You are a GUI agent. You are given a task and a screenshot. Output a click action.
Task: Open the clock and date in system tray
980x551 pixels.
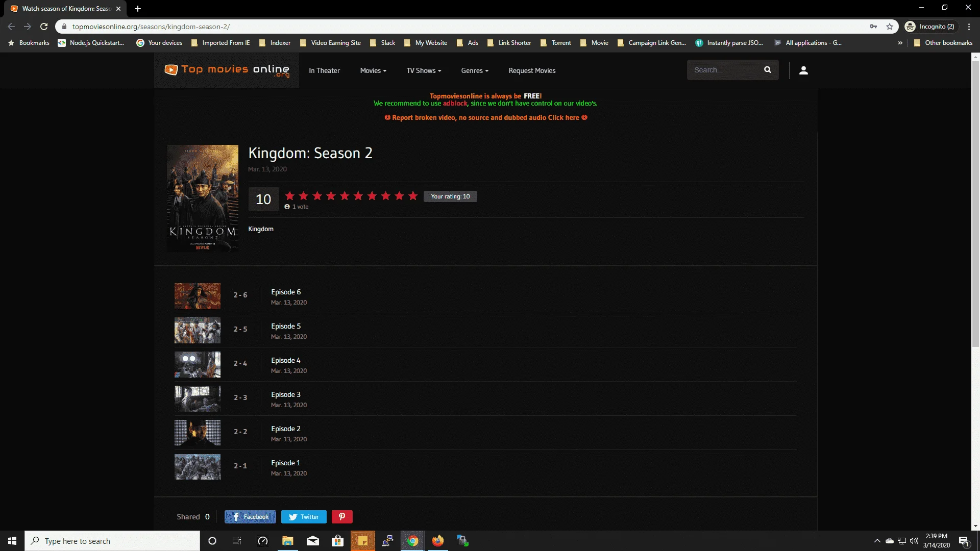(x=937, y=541)
